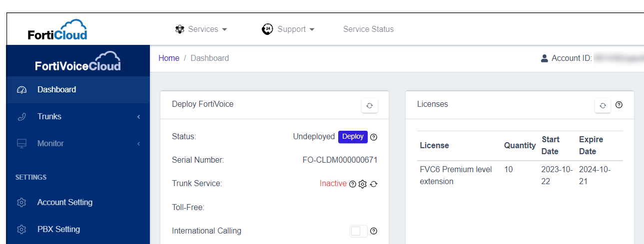Toggle the International Calling switch

point(358,231)
